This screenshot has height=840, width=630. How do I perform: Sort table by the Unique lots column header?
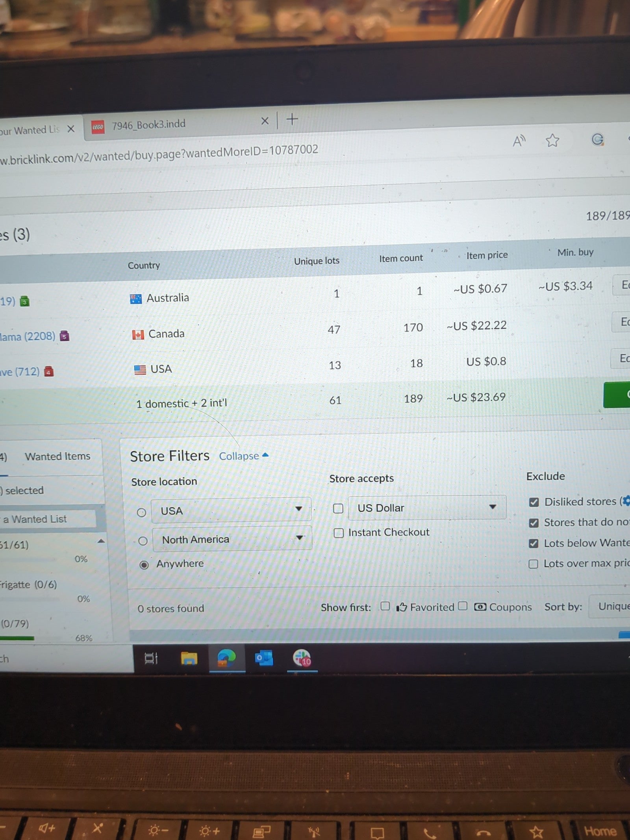[317, 261]
